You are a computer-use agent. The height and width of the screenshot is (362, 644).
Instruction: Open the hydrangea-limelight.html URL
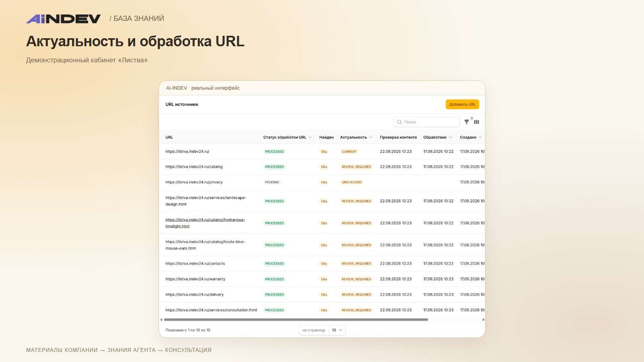click(x=205, y=223)
